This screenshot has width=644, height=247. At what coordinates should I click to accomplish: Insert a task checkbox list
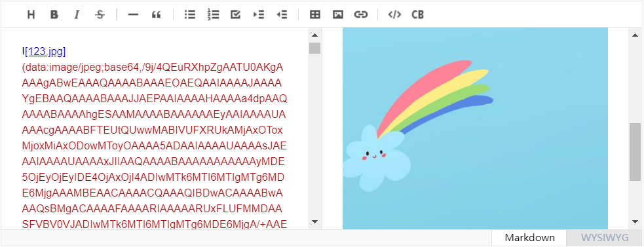235,14
